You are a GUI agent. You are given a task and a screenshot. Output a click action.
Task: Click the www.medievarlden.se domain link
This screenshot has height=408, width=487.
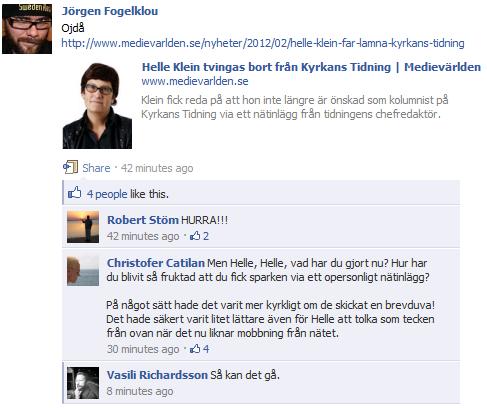point(195,81)
